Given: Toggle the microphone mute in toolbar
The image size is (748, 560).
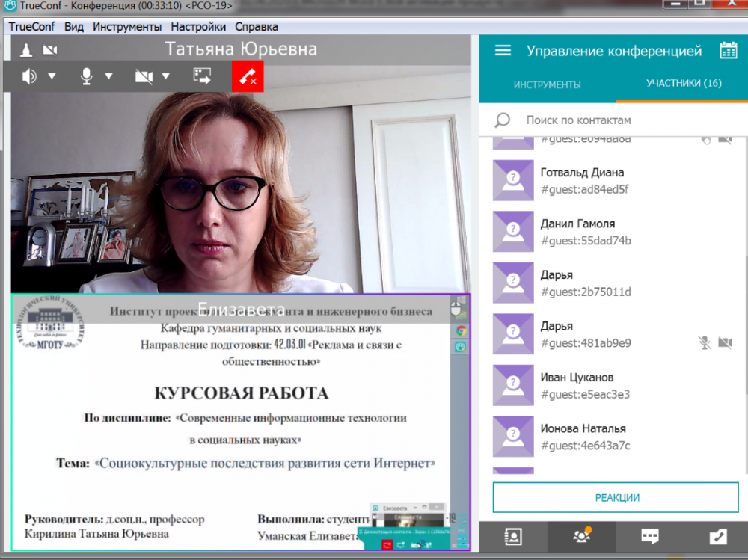Looking at the screenshot, I should pos(87,76).
